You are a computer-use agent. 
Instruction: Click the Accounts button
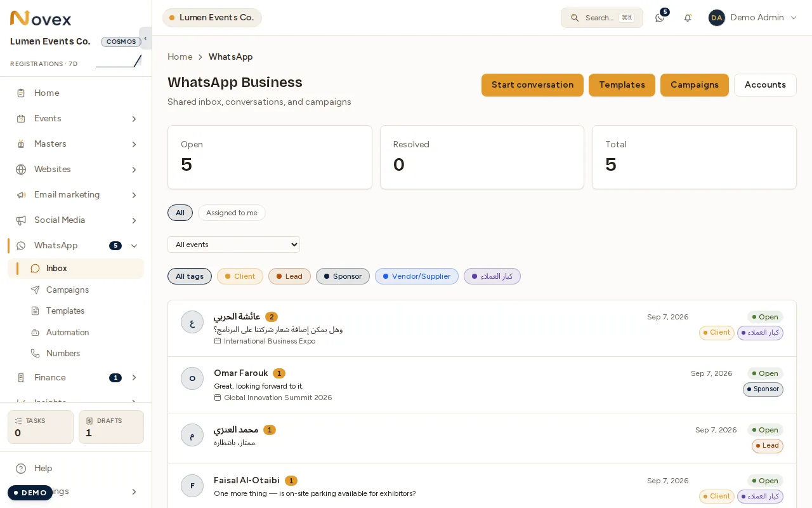[x=765, y=85]
